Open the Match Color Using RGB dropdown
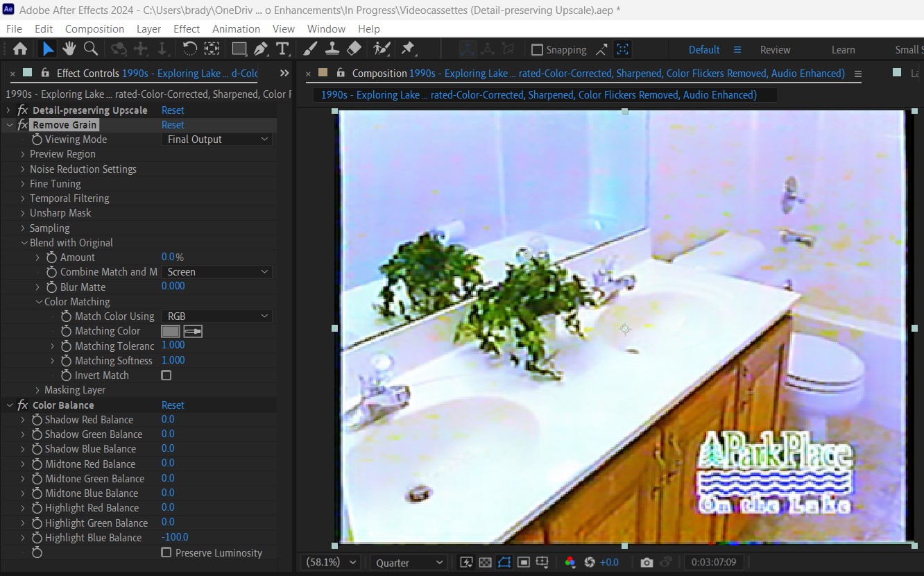 [217, 316]
